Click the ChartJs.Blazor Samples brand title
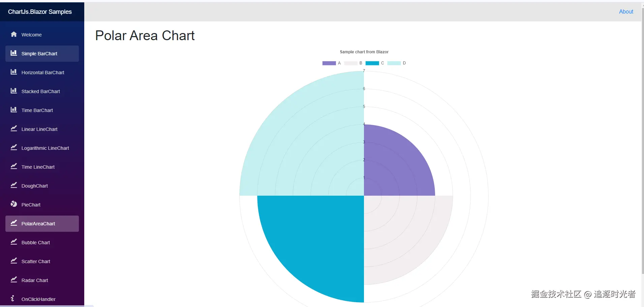Viewport: 644px width, 307px height. coord(40,12)
